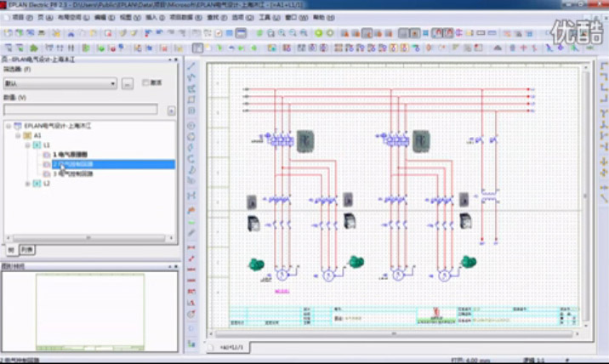Collapse the A1 tree node

click(18, 135)
